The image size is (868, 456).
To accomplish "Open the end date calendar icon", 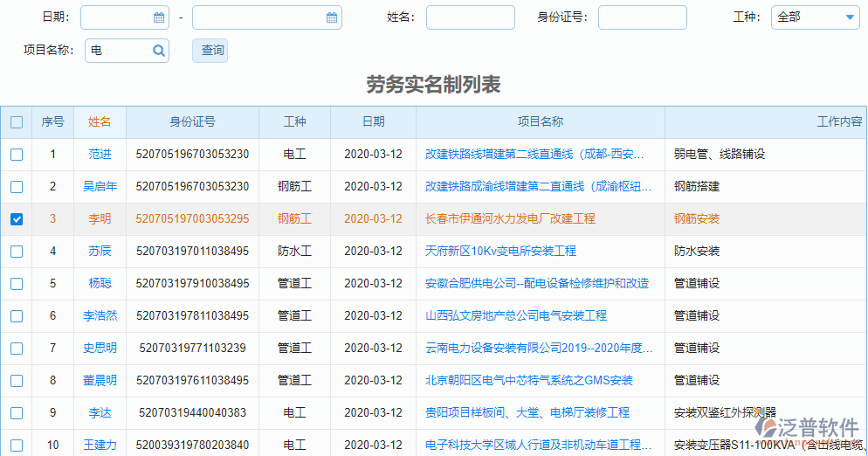I will (x=331, y=17).
